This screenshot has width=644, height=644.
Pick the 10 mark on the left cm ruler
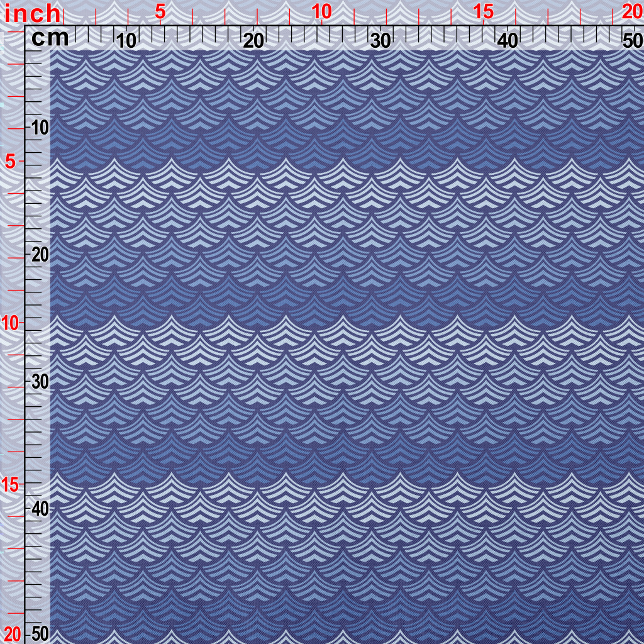pyautogui.click(x=40, y=128)
